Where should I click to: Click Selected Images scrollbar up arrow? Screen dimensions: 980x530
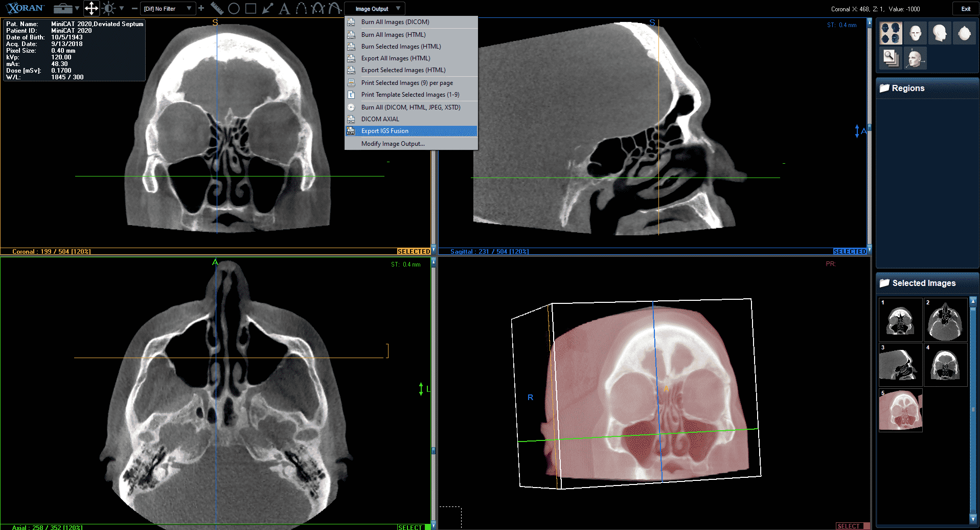(x=973, y=301)
